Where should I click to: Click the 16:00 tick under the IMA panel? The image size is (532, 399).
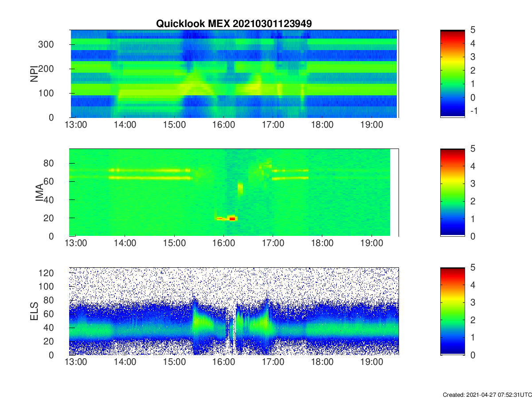tap(223, 244)
